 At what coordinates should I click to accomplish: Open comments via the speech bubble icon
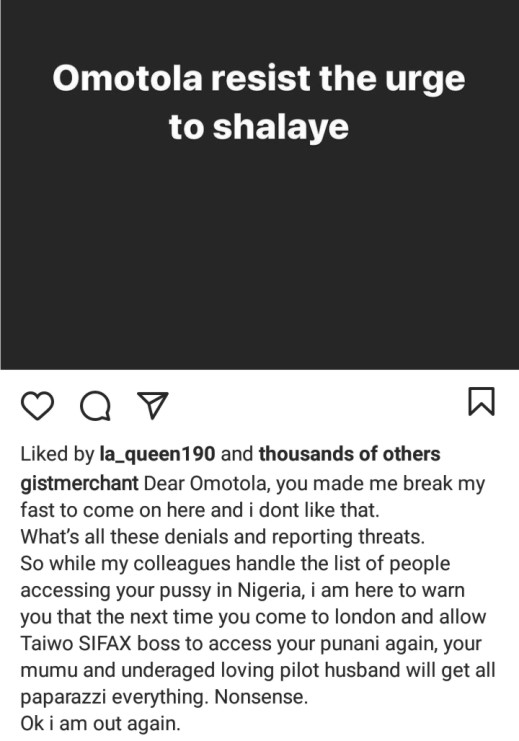pos(95,406)
